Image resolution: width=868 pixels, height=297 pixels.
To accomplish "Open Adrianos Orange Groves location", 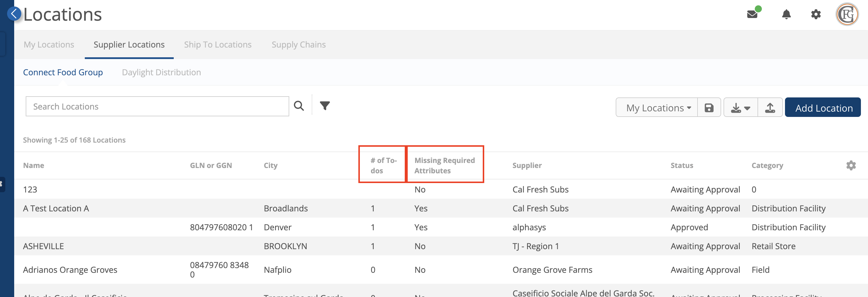I will [70, 270].
